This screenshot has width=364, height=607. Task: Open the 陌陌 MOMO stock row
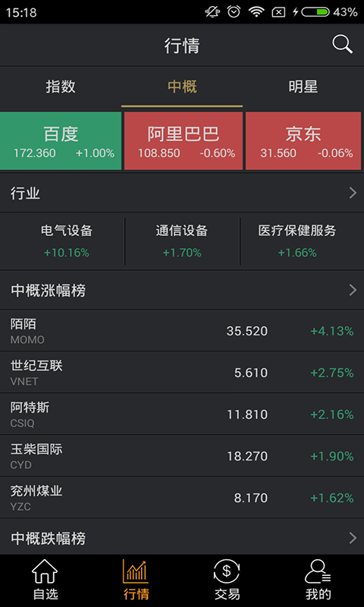(182, 331)
